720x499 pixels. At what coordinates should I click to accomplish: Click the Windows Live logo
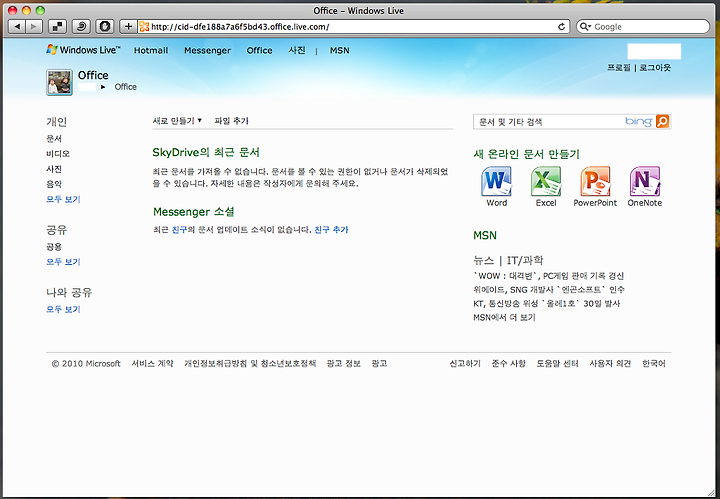pyautogui.click(x=83, y=50)
